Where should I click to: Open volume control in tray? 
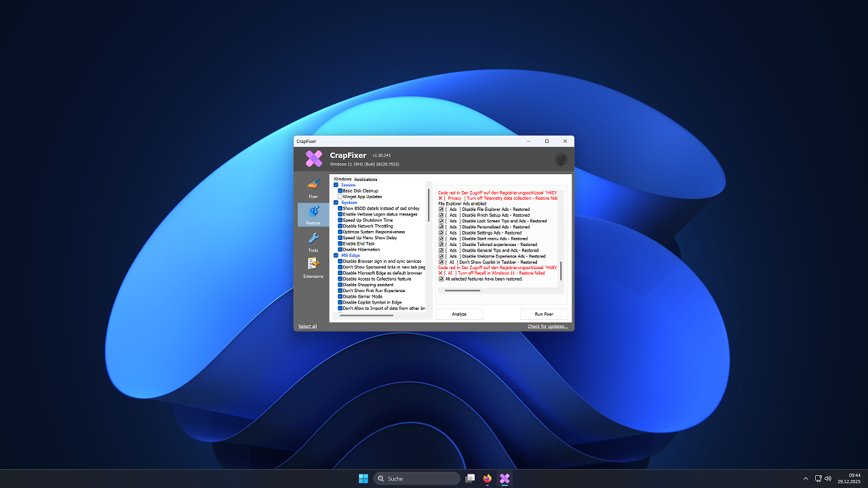click(828, 479)
